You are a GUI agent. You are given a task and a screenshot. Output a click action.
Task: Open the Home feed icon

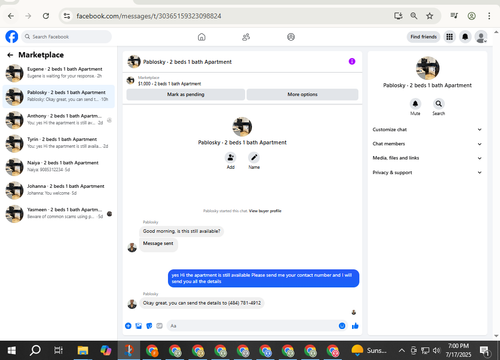pos(202,37)
